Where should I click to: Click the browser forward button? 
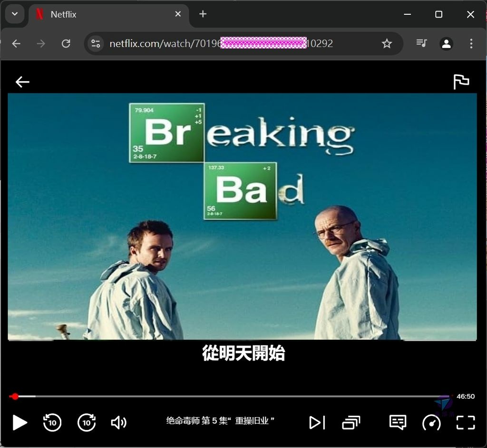click(41, 43)
